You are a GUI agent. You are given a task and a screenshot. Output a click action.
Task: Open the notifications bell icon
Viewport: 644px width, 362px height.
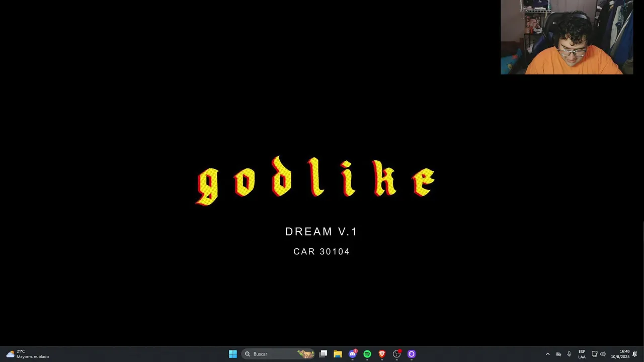[x=635, y=354]
